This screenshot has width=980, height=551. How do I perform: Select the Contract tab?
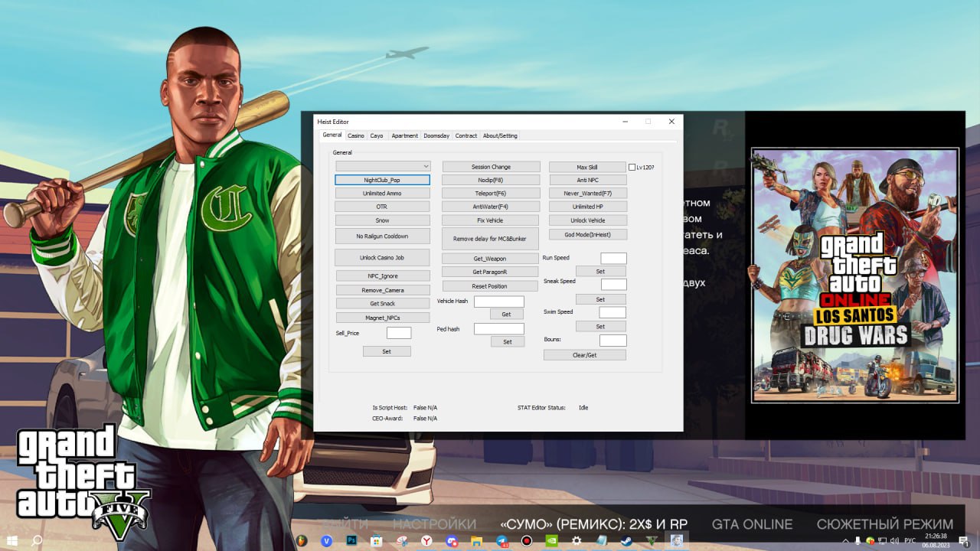pyautogui.click(x=466, y=135)
